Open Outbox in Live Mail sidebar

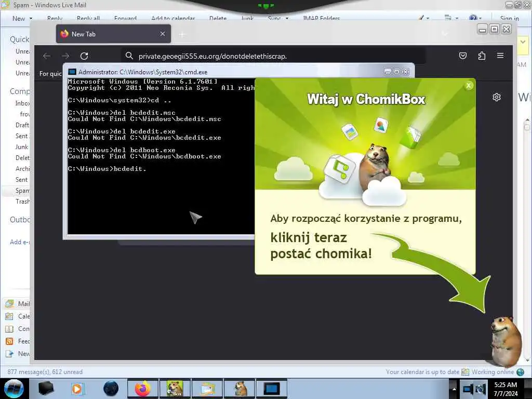coord(20,220)
